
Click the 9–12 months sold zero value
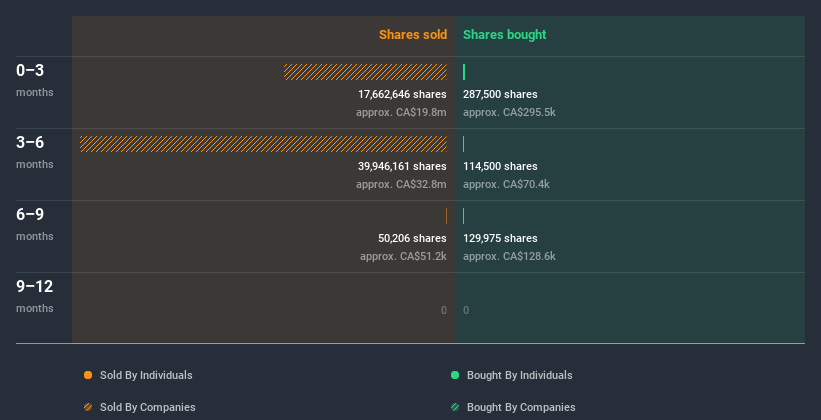click(444, 310)
